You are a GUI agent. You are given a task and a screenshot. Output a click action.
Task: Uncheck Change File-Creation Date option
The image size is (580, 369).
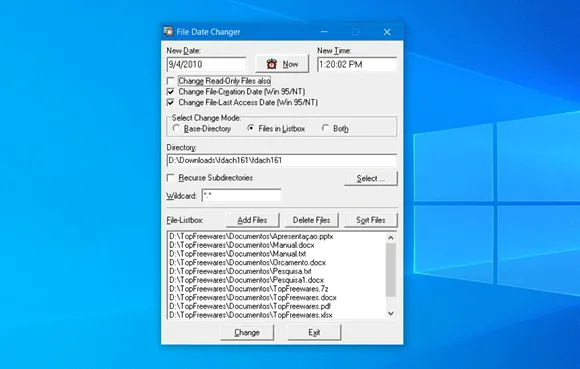coord(171,91)
